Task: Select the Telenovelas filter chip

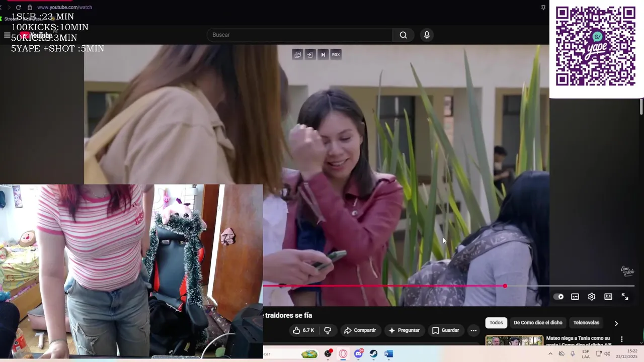Action: (x=586, y=323)
